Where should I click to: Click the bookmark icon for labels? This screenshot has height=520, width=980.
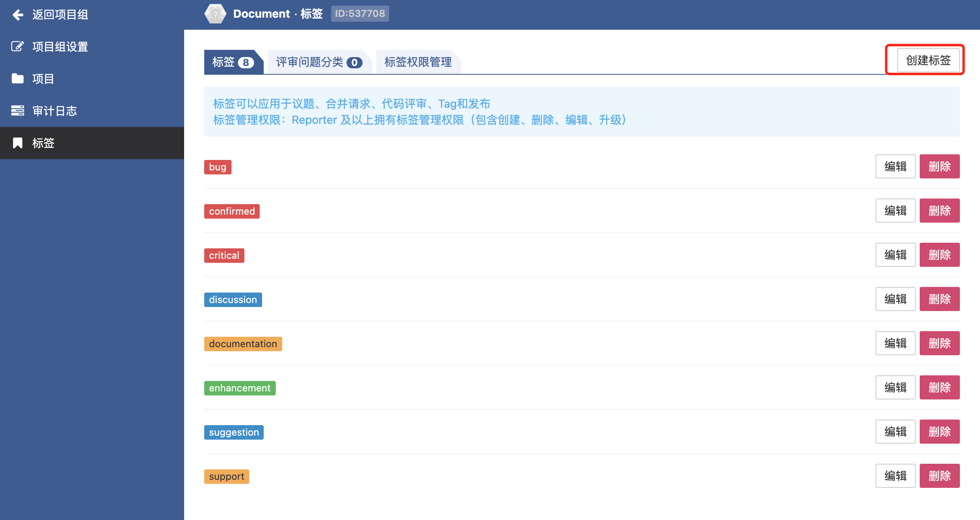(17, 143)
